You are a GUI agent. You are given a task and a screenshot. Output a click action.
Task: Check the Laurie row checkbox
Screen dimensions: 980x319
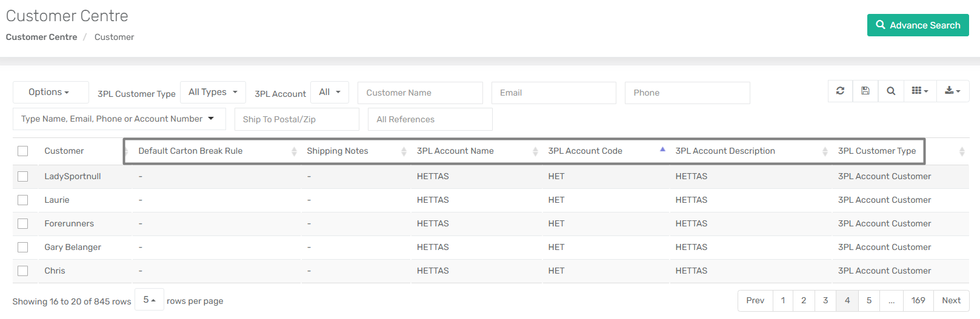coord(23,200)
